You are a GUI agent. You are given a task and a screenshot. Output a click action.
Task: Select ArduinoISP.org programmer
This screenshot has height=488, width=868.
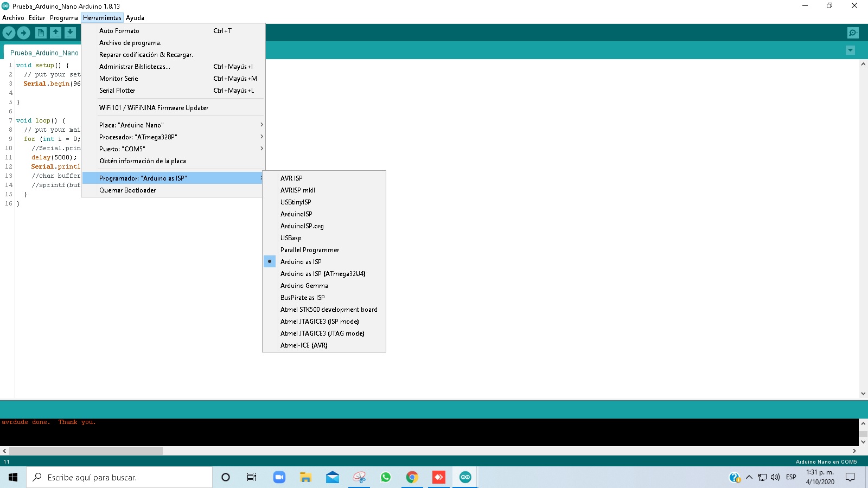point(324,226)
